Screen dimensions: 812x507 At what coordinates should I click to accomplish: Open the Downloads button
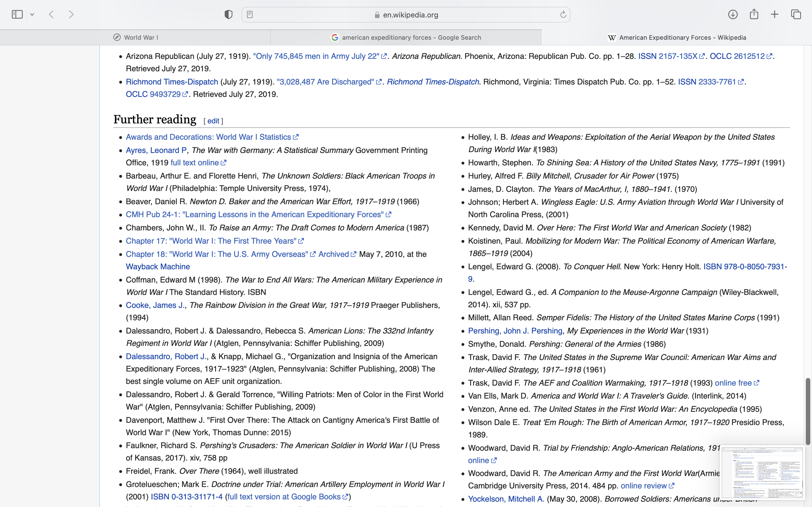coord(733,14)
